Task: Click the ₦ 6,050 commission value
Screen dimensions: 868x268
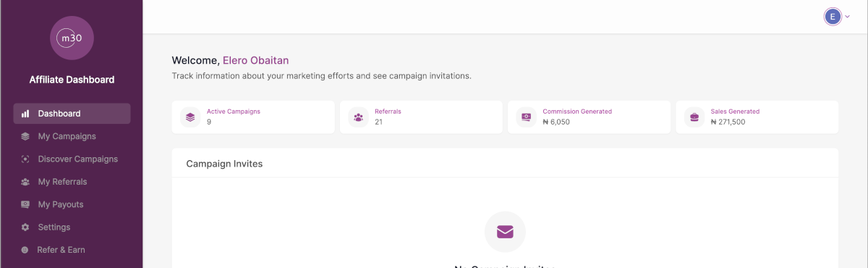Action: coord(556,122)
